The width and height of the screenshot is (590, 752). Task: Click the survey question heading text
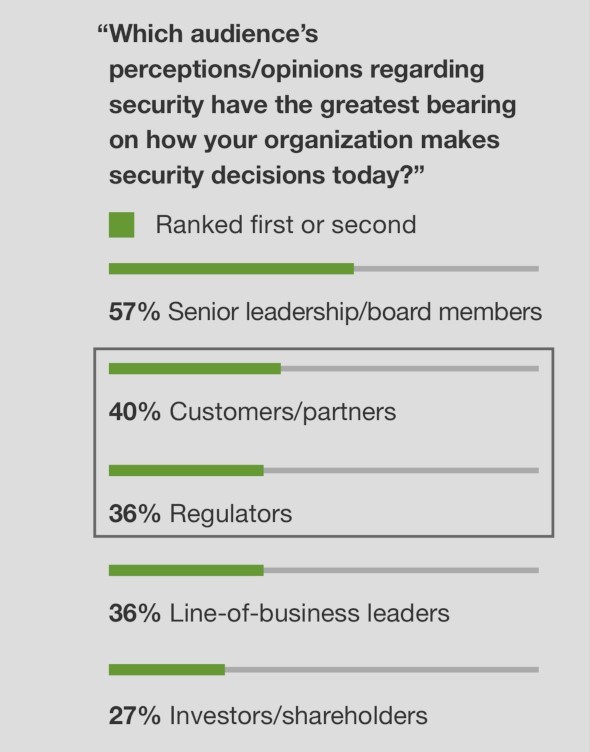pyautogui.click(x=307, y=105)
